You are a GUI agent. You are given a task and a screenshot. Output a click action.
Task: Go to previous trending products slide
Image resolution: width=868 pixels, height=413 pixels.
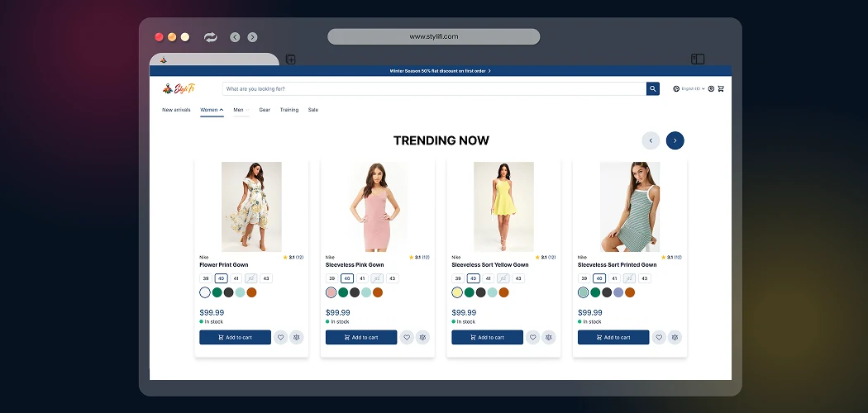(651, 140)
